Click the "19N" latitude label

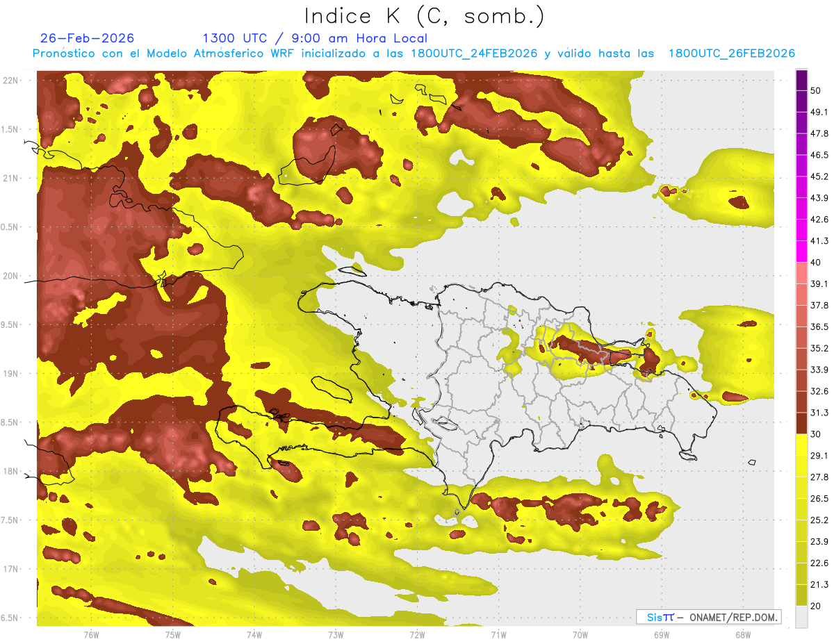(x=10, y=374)
